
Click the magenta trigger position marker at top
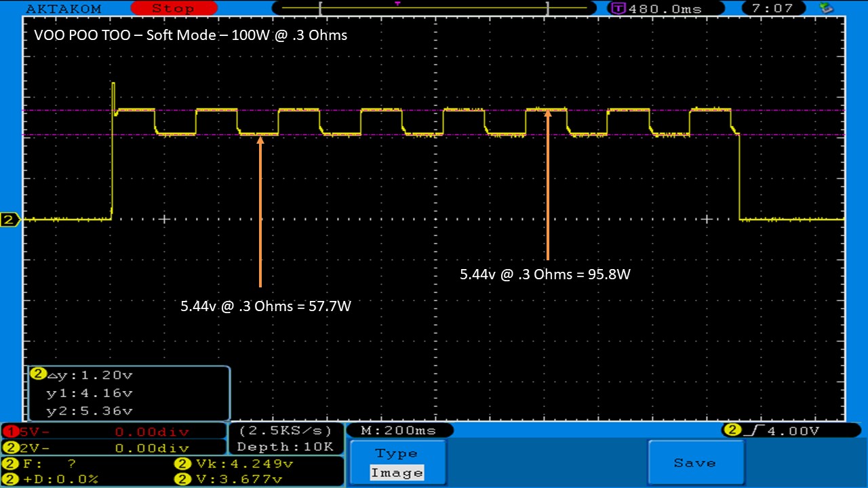397,3
